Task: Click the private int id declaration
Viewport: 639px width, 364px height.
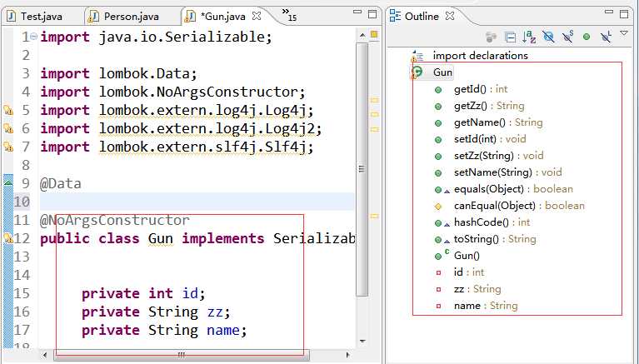Action: tap(143, 293)
